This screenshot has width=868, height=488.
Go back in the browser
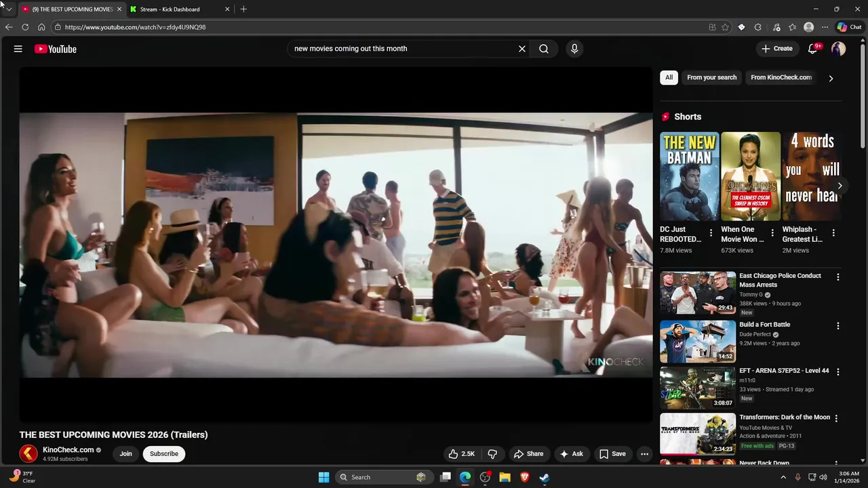pyautogui.click(x=9, y=27)
